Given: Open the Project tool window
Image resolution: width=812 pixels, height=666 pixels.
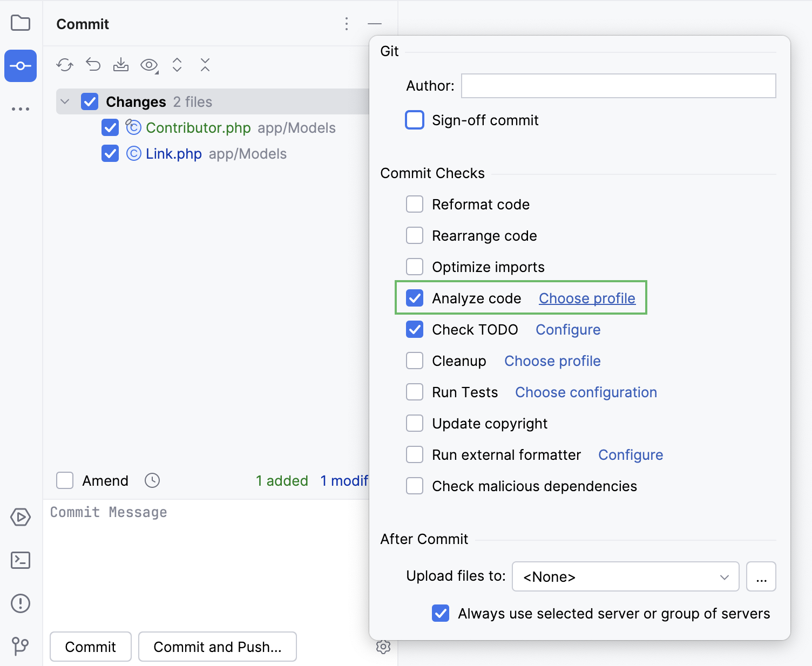Looking at the screenshot, I should tap(20, 23).
